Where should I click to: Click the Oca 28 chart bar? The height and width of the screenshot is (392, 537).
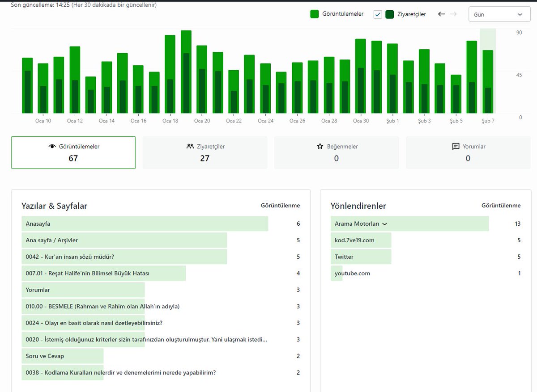pos(329,85)
